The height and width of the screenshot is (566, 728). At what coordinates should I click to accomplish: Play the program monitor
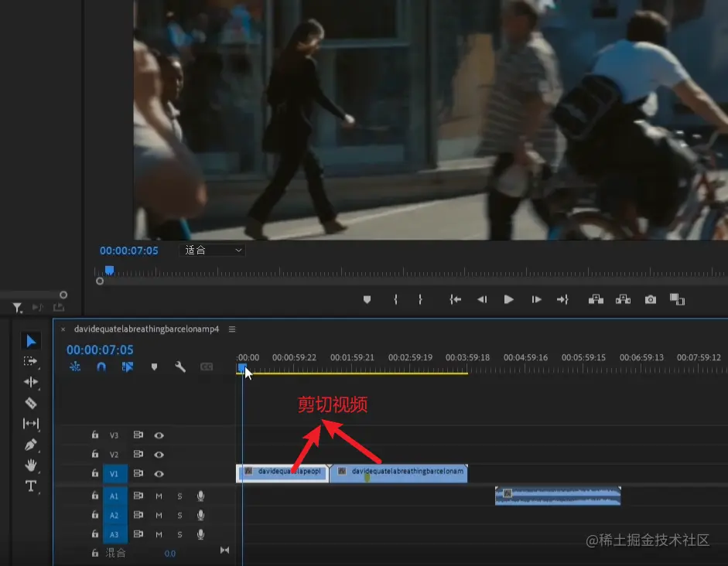click(x=509, y=300)
